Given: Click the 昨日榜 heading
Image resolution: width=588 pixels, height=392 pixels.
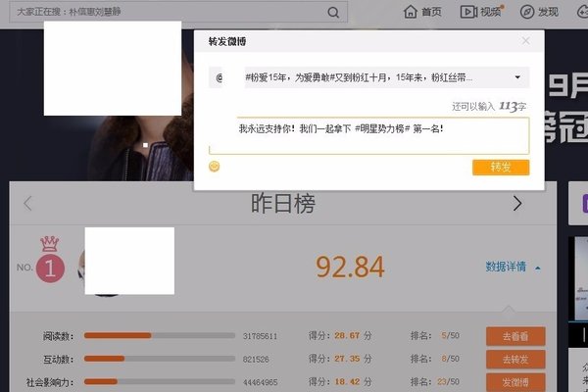Looking at the screenshot, I should [x=283, y=204].
